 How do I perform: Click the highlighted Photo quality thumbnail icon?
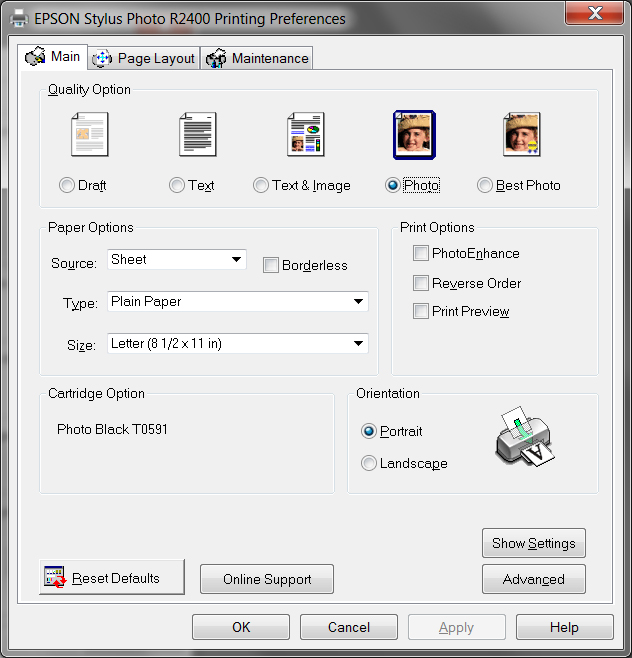click(414, 135)
